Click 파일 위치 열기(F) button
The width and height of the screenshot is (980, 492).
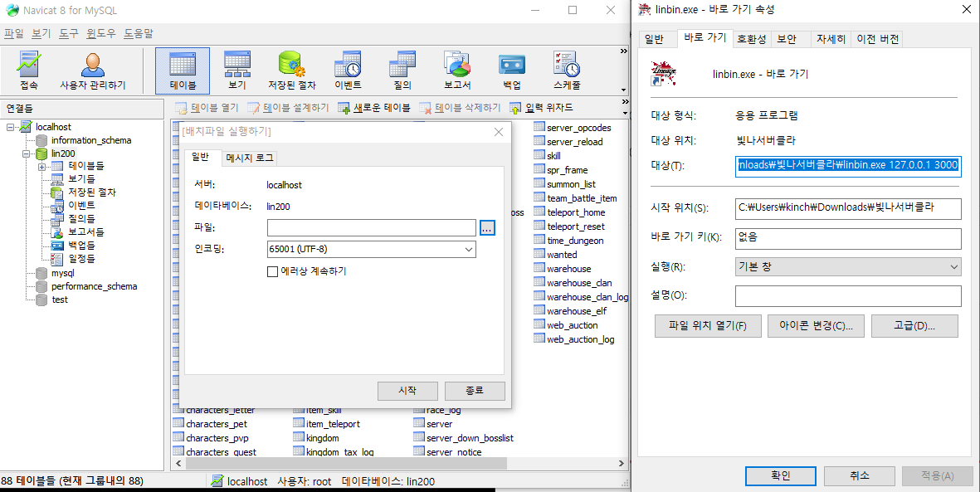coord(708,326)
